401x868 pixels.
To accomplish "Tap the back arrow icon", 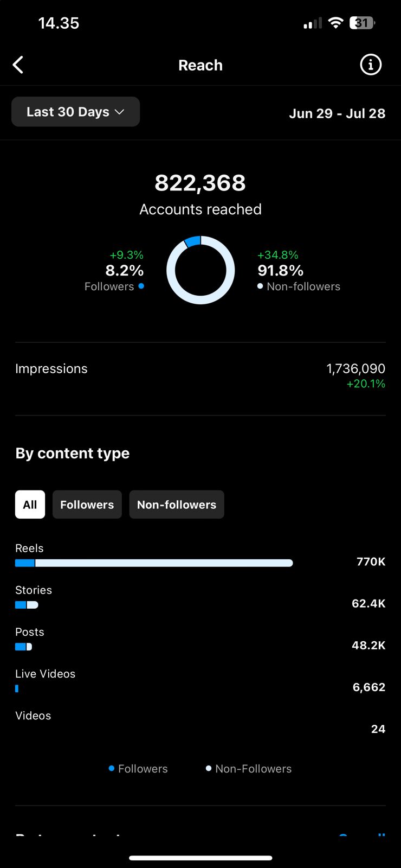I will 18,65.
